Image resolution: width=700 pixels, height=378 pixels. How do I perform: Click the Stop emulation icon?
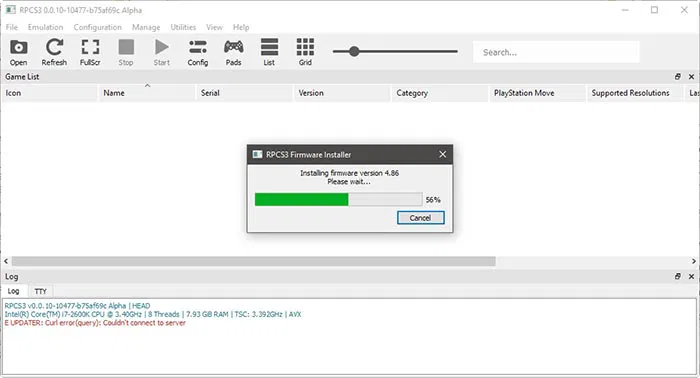(x=126, y=52)
